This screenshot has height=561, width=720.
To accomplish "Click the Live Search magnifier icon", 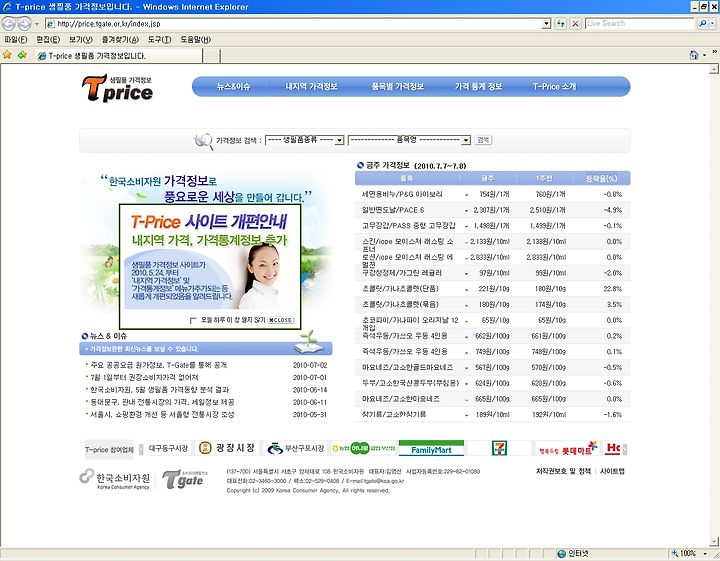I will tap(703, 23).
